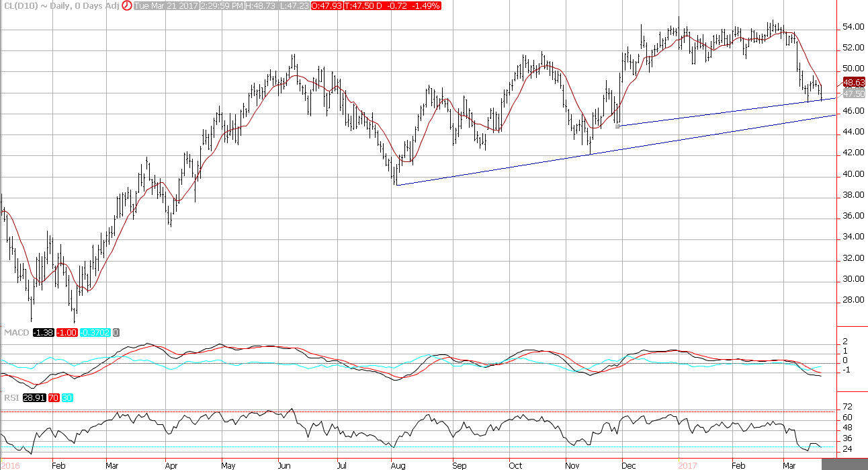Click the red clock icon in chart header
868x470 pixels.
pos(126,5)
